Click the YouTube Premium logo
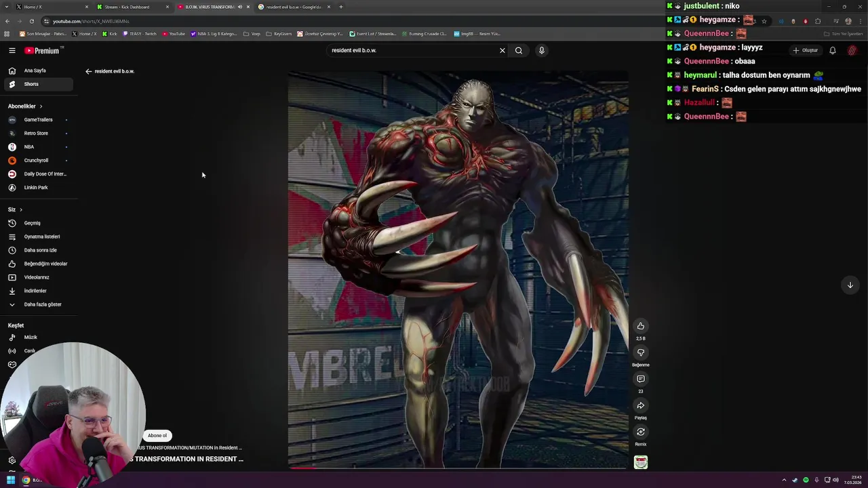Screen dimensions: 868x488 (x=42, y=50)
